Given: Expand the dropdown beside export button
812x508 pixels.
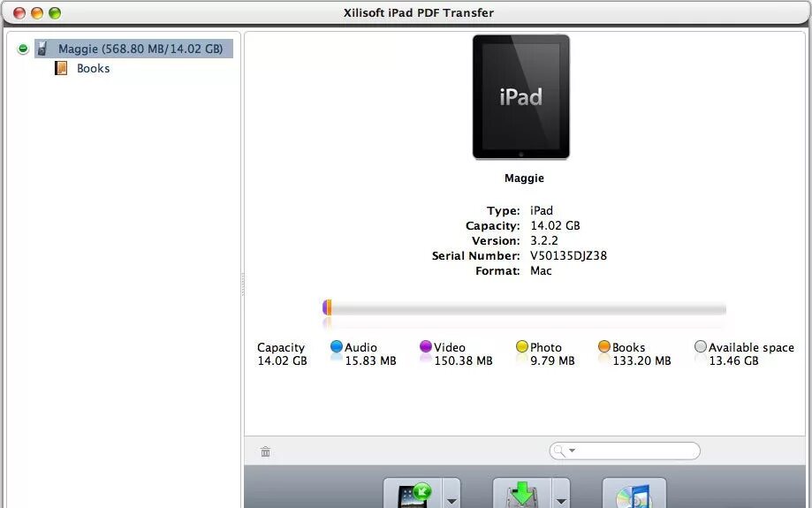Looking at the screenshot, I should 561,494.
